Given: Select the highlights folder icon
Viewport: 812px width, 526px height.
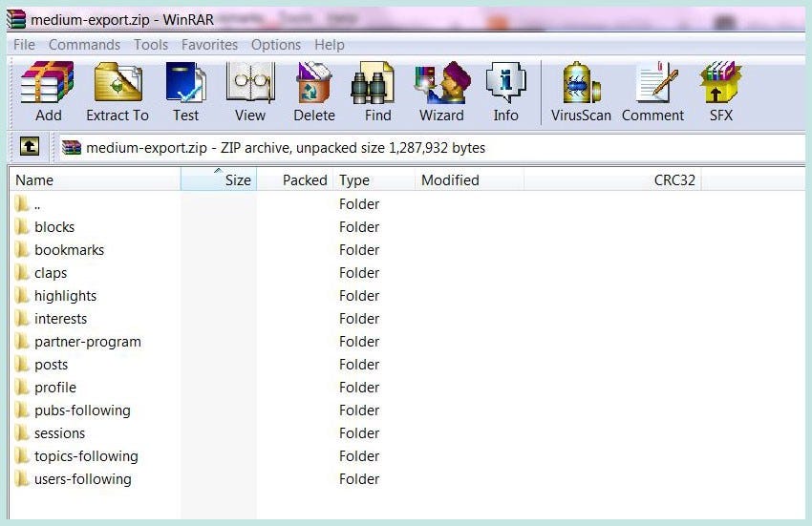Looking at the screenshot, I should click(22, 296).
